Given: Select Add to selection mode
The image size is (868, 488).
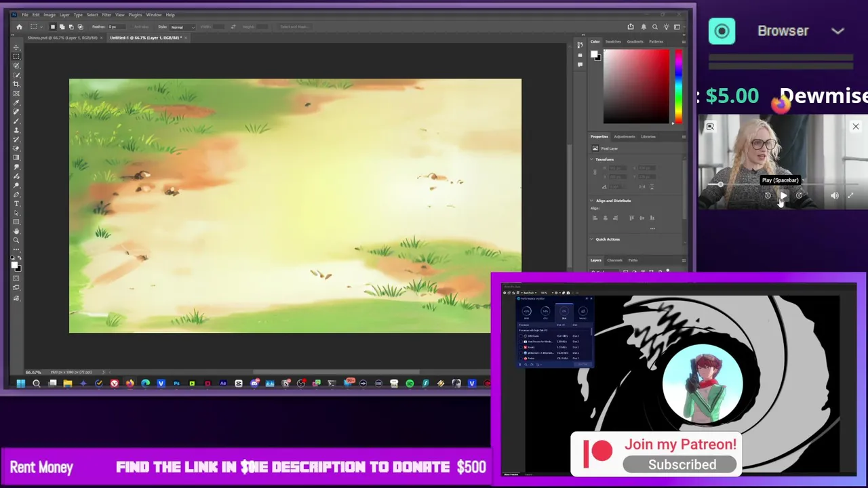Looking at the screenshot, I should pyautogui.click(x=62, y=26).
